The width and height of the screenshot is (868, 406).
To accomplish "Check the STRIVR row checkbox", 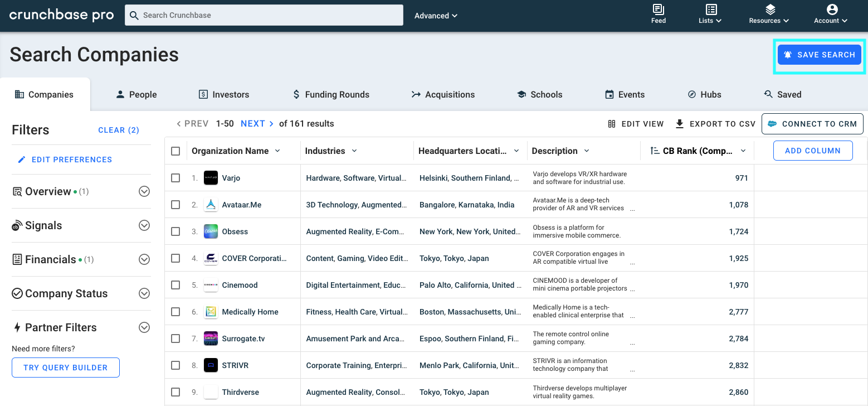I will (x=175, y=365).
